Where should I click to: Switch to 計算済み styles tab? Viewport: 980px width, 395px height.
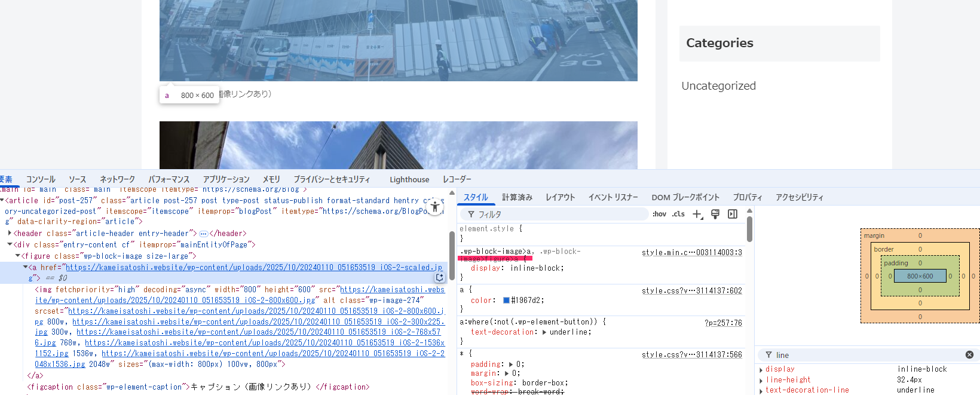pos(517,197)
